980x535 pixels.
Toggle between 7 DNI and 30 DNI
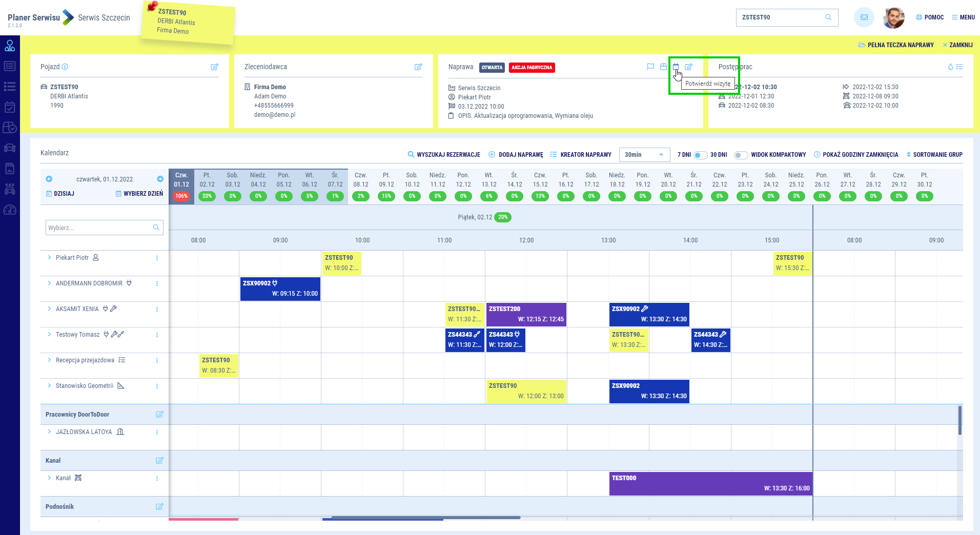coord(700,155)
